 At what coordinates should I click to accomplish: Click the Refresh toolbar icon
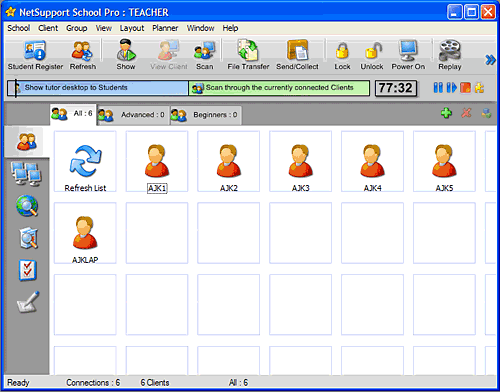[x=83, y=55]
